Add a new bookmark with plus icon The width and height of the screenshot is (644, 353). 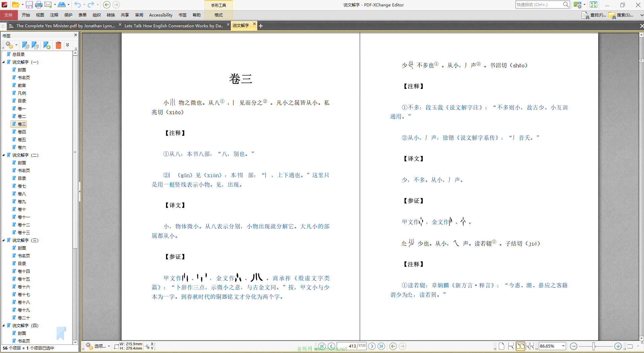tap(47, 45)
